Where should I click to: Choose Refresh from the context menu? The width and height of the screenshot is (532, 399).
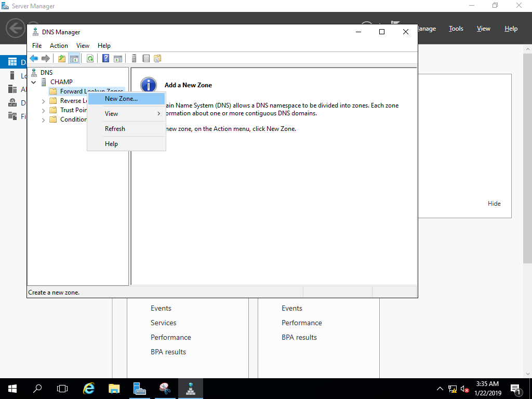[127, 129]
